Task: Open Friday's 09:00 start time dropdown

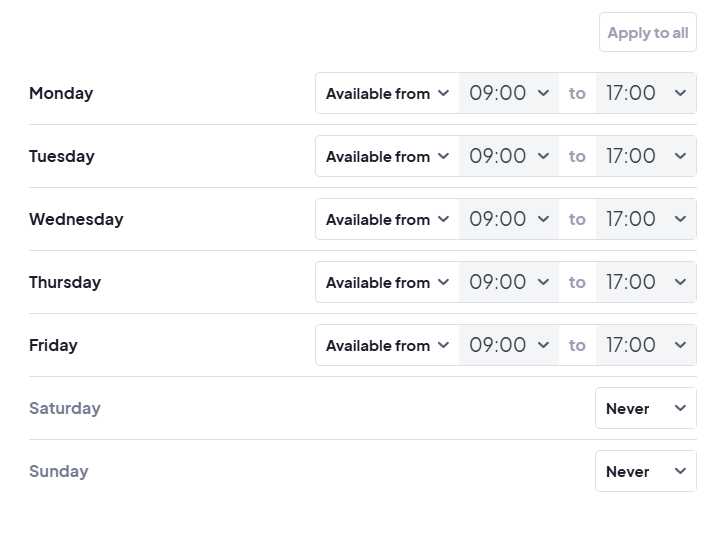Action: tap(509, 346)
